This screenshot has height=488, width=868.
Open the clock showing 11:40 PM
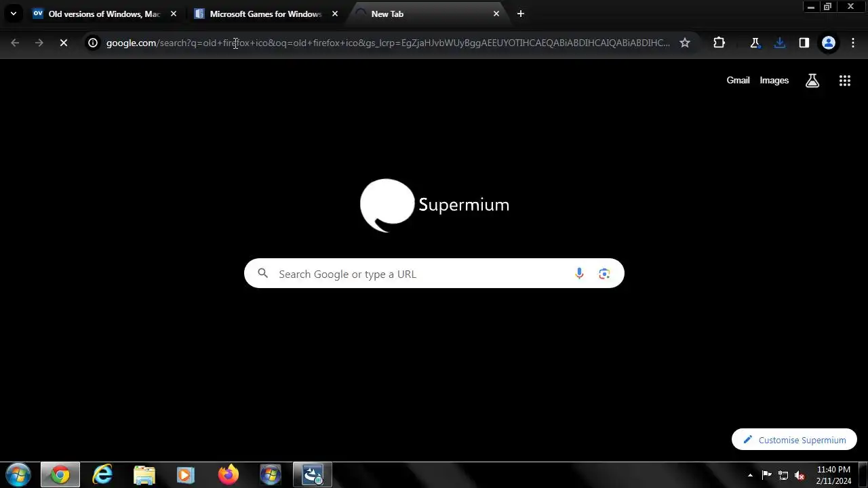(834, 475)
